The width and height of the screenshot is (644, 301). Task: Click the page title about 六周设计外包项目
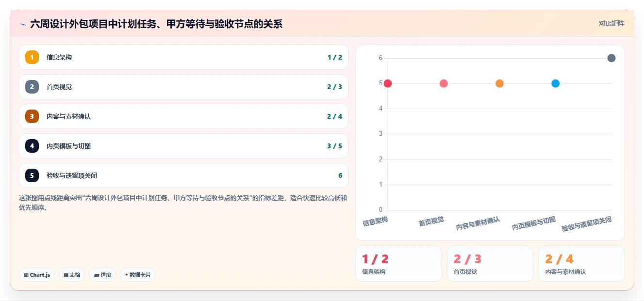click(x=156, y=24)
